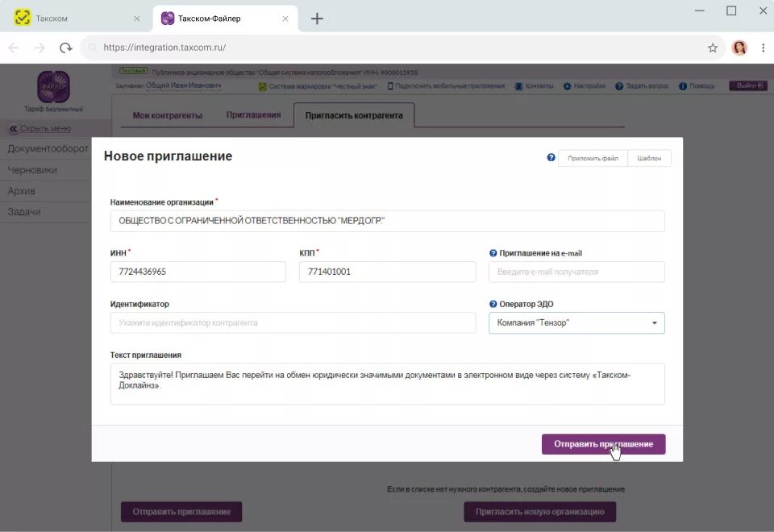This screenshot has height=532, width=774.
Task: Open Контакты in the top bar
Action: [534, 86]
